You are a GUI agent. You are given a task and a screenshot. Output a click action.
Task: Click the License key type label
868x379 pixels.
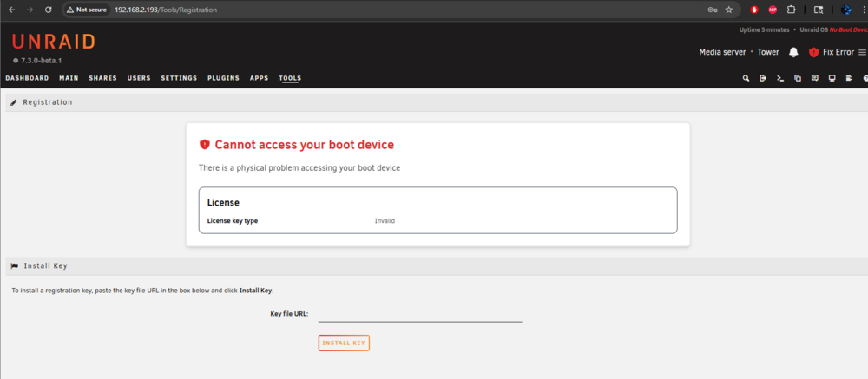[233, 221]
